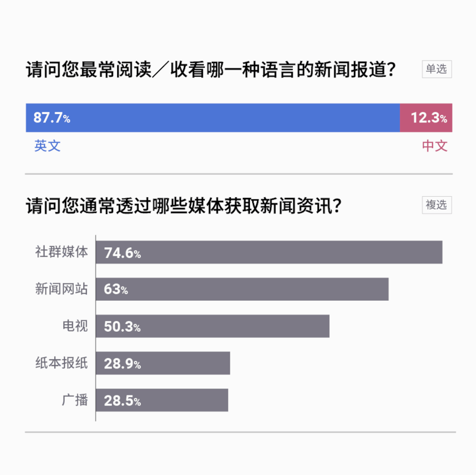Viewport: 476px width, 475px height.
Task: Click the pink 中文 legend label
Action: [435, 146]
